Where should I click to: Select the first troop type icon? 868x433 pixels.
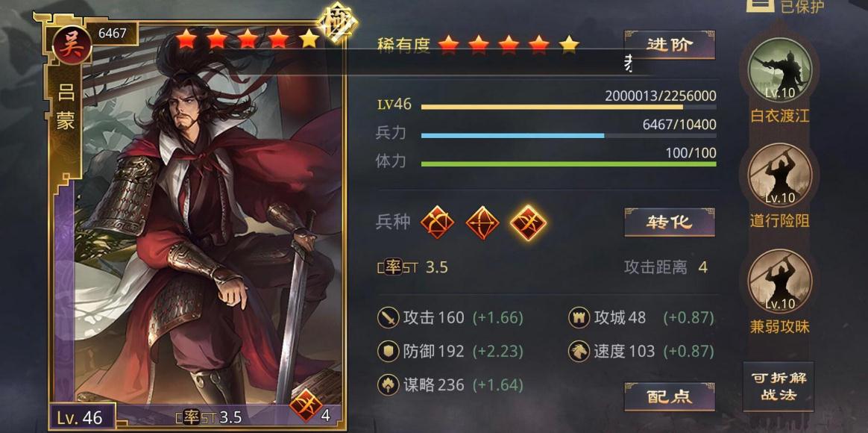(x=437, y=222)
